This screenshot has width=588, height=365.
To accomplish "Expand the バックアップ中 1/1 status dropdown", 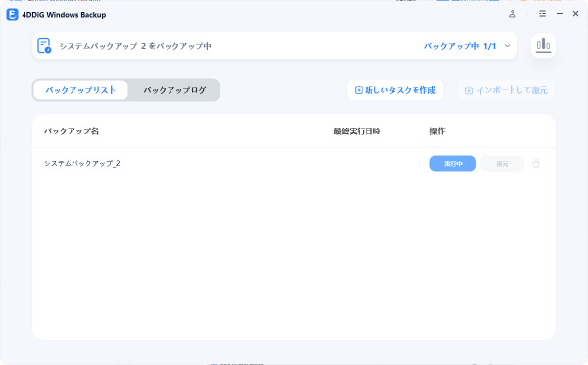I will point(461,46).
